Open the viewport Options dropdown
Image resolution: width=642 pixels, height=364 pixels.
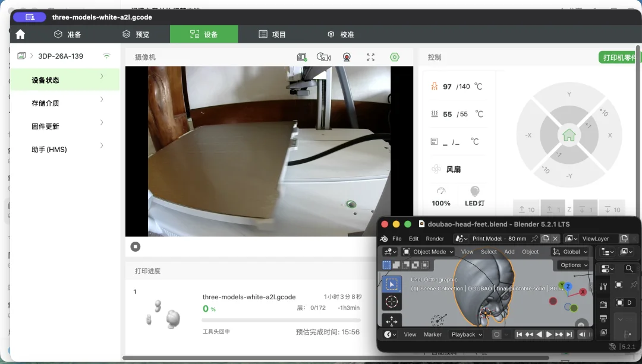click(x=573, y=265)
